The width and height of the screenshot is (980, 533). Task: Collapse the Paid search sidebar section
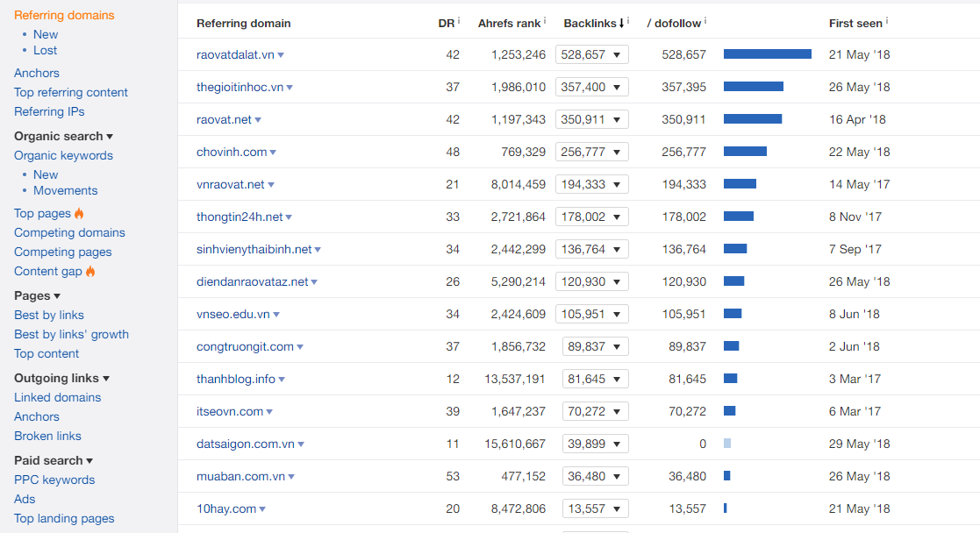pyautogui.click(x=54, y=460)
